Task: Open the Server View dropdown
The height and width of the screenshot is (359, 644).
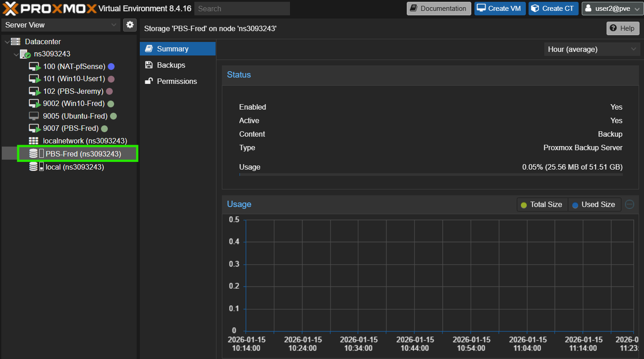Action: tap(61, 25)
